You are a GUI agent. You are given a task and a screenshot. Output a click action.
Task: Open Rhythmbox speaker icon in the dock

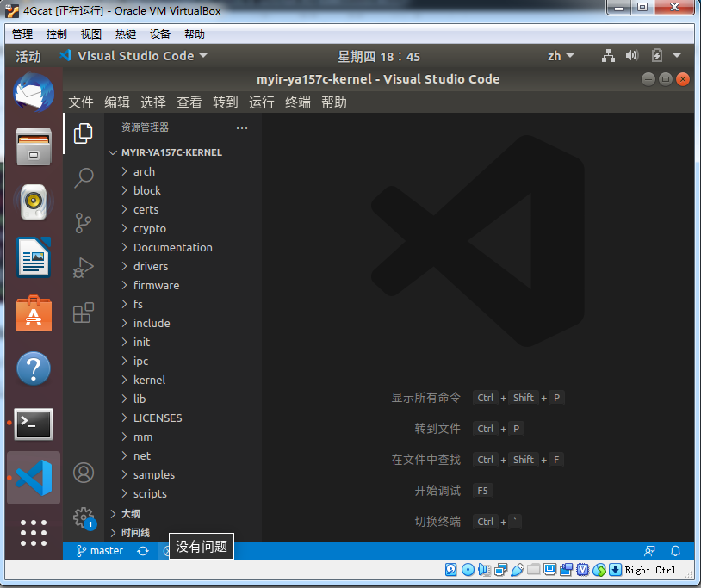click(x=34, y=202)
